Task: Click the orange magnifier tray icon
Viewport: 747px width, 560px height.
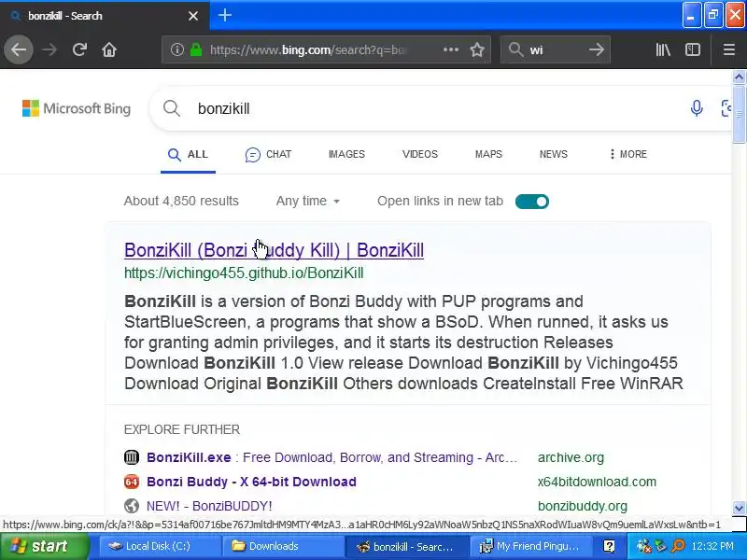Action: [x=678, y=546]
